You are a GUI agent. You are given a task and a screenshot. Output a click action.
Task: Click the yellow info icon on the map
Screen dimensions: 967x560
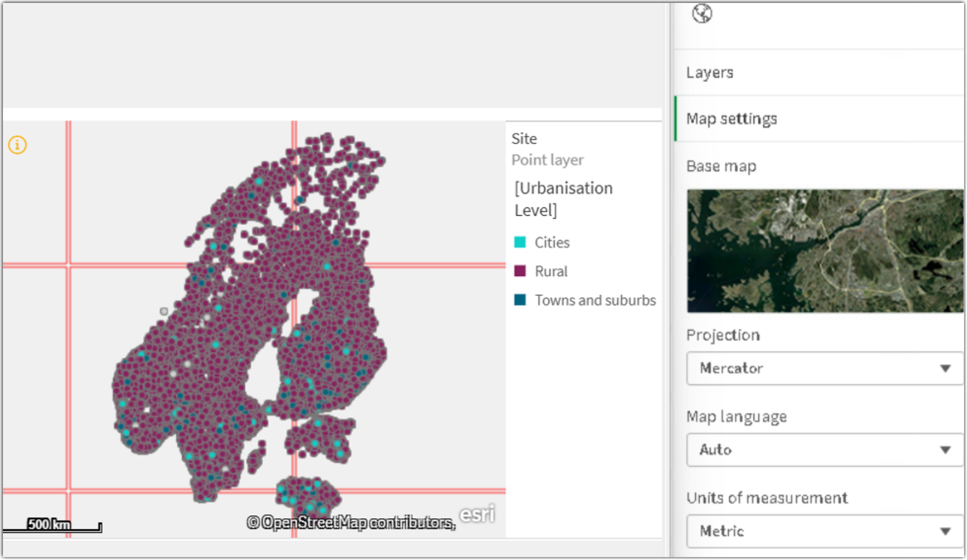[x=17, y=144]
